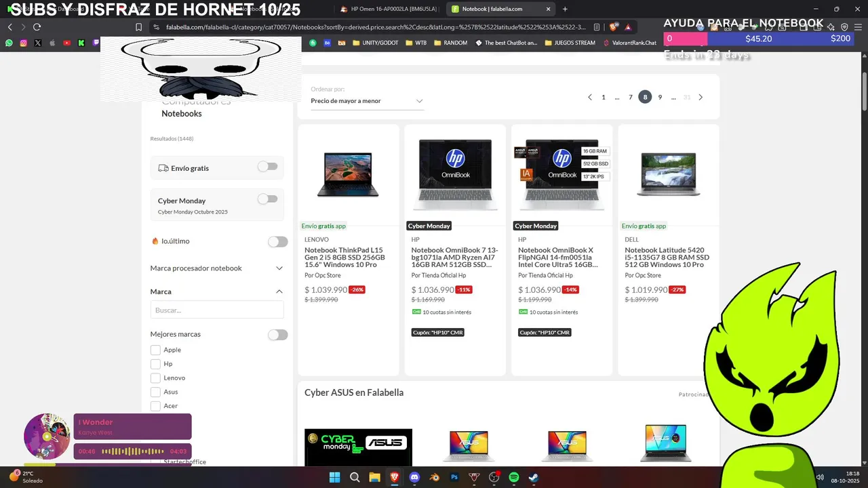This screenshot has height=488, width=868.
Task: Open Notebook OmniBook X FlipNGAI product link
Action: [558, 258]
